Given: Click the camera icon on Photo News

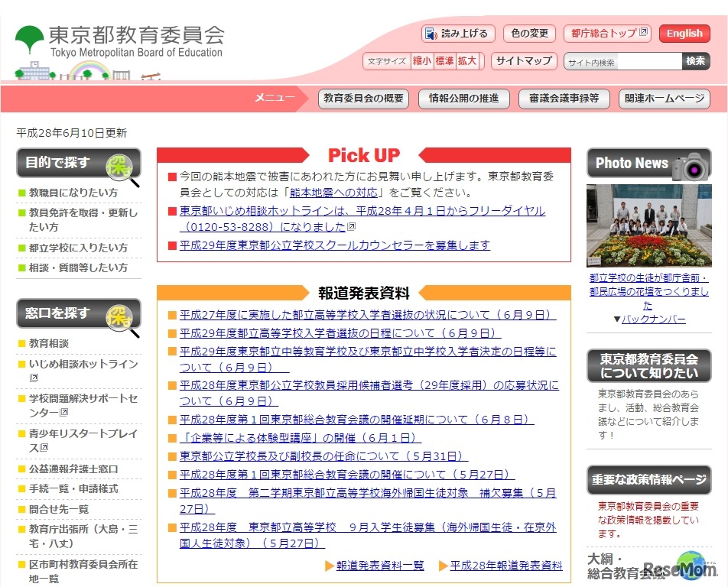Looking at the screenshot, I should pos(691,167).
